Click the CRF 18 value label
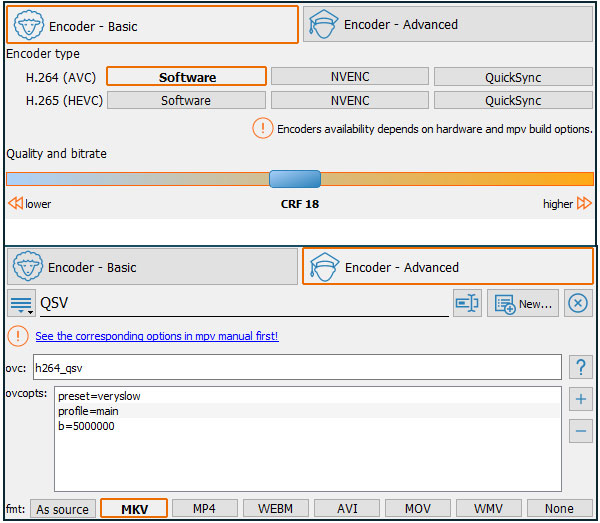600x523 pixels. [300, 204]
